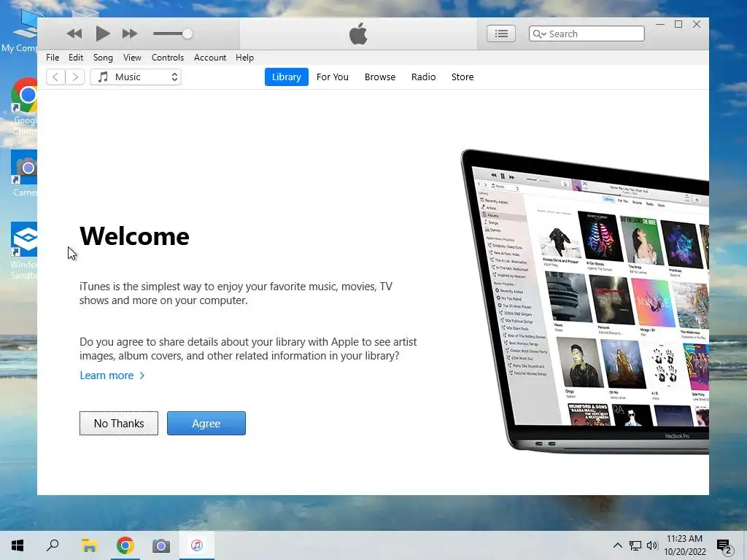Open the notification center icon
The height and width of the screenshot is (560, 747).
724,545
